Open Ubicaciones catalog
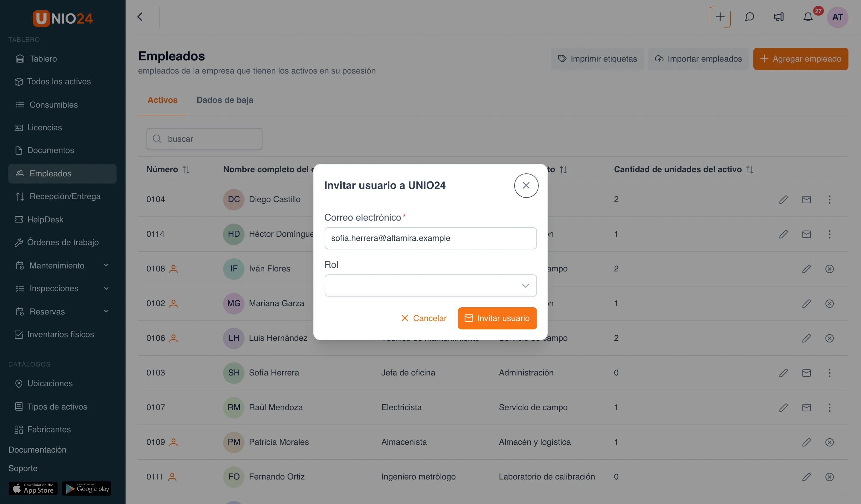861x504 pixels. pyautogui.click(x=62, y=384)
